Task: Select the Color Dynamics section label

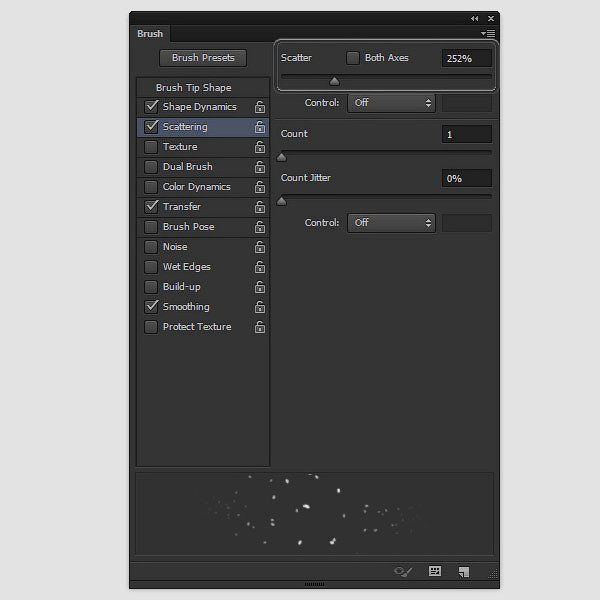Action: pos(197,187)
